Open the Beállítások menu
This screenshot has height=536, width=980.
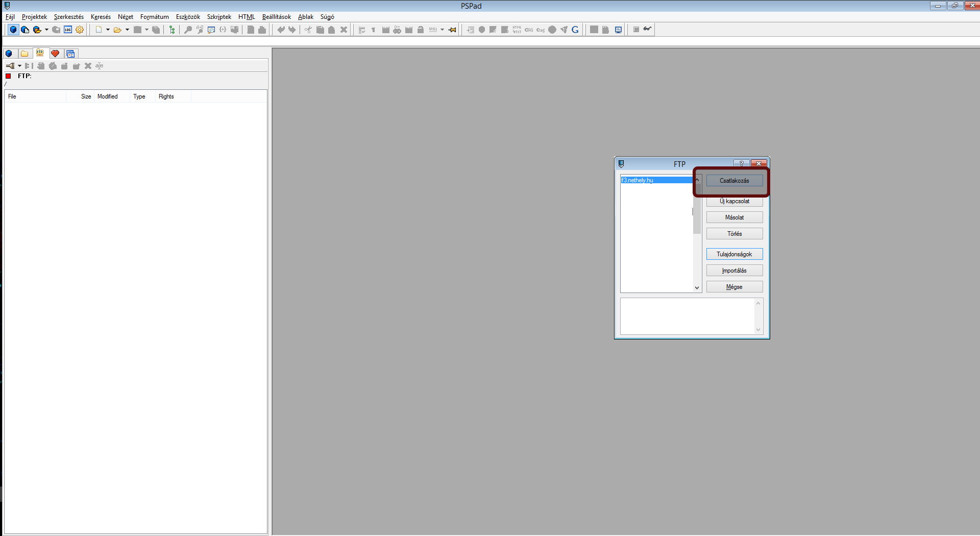click(276, 17)
